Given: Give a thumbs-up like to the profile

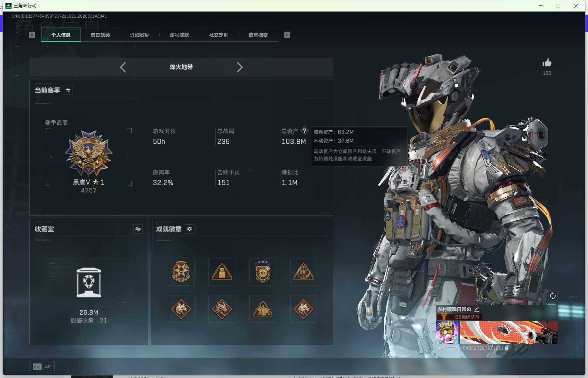Looking at the screenshot, I should pos(547,63).
